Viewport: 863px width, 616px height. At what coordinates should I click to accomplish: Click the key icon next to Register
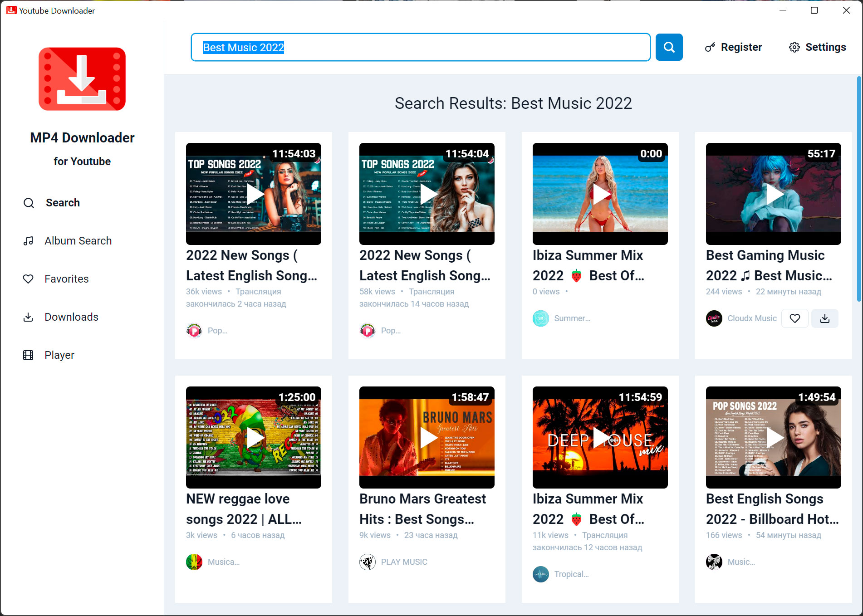pos(710,47)
